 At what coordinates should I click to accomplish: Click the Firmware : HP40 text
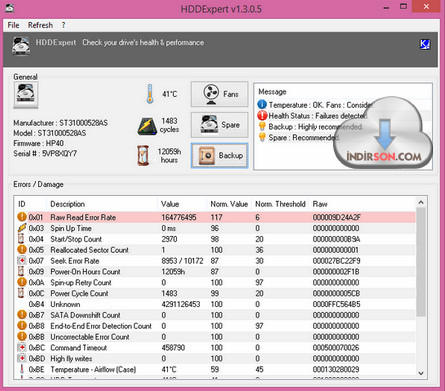38,143
